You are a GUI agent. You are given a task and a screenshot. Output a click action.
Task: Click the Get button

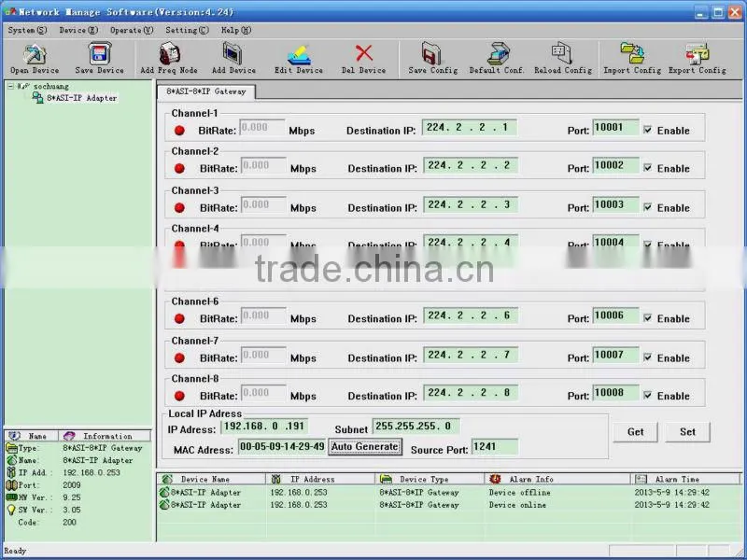[635, 432]
